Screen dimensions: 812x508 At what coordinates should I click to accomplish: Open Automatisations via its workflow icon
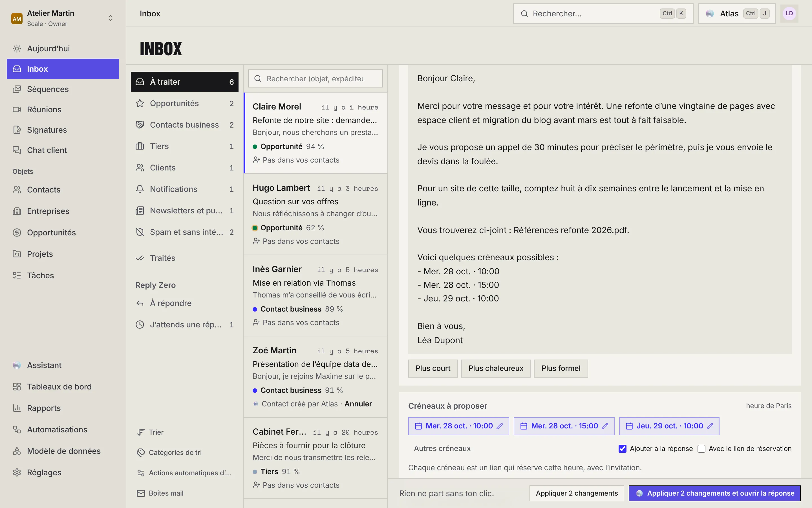[17, 429]
